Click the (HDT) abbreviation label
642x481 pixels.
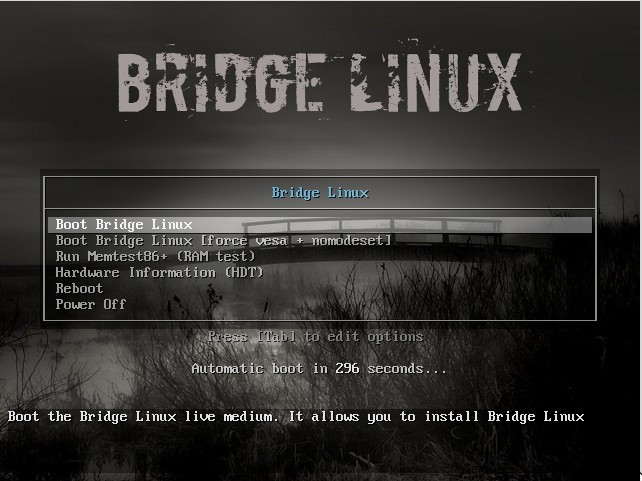tap(244, 273)
